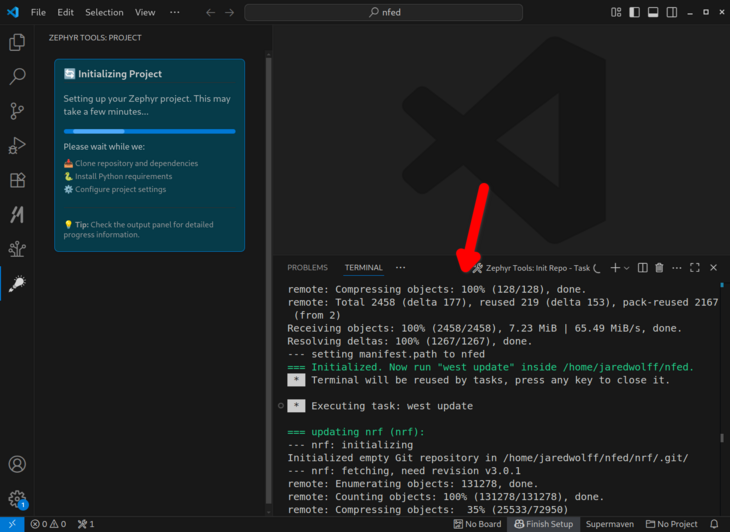Open the Run and Debug view
The height and width of the screenshot is (532, 730).
17,145
